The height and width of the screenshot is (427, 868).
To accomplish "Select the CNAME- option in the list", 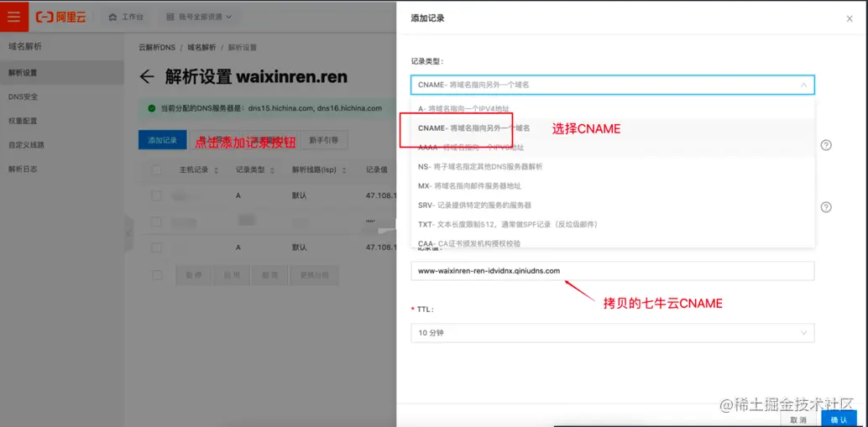I will coord(612,128).
